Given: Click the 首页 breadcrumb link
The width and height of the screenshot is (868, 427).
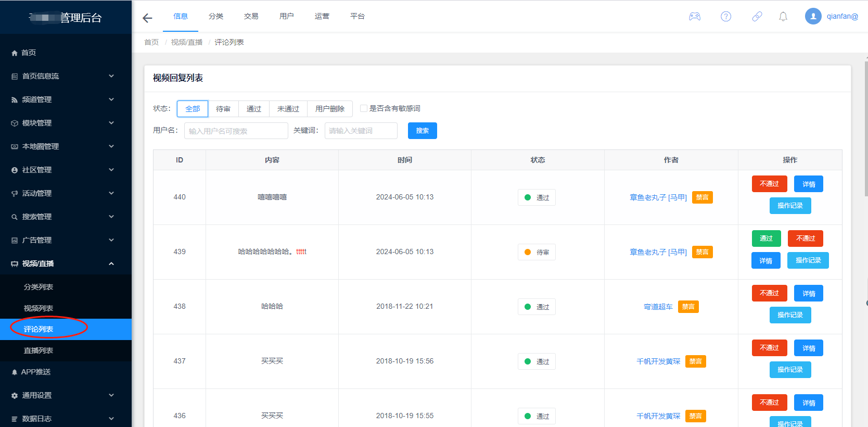Looking at the screenshot, I should point(151,42).
